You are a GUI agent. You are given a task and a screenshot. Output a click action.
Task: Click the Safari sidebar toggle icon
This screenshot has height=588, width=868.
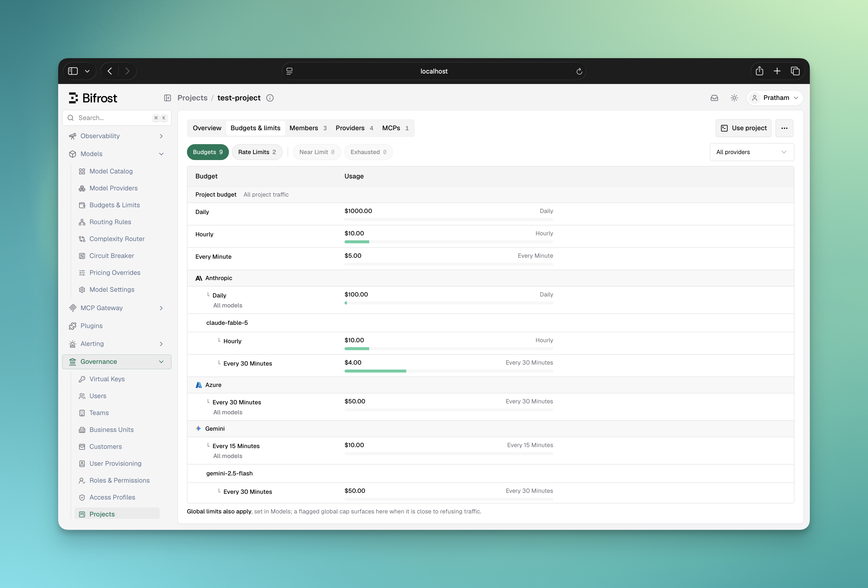click(x=73, y=71)
